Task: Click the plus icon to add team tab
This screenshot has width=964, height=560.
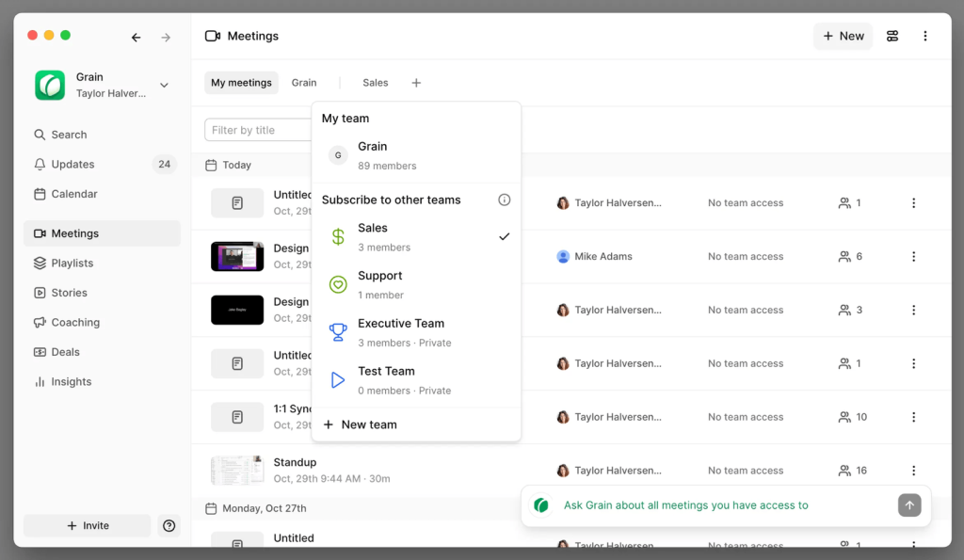Action: [x=416, y=83]
